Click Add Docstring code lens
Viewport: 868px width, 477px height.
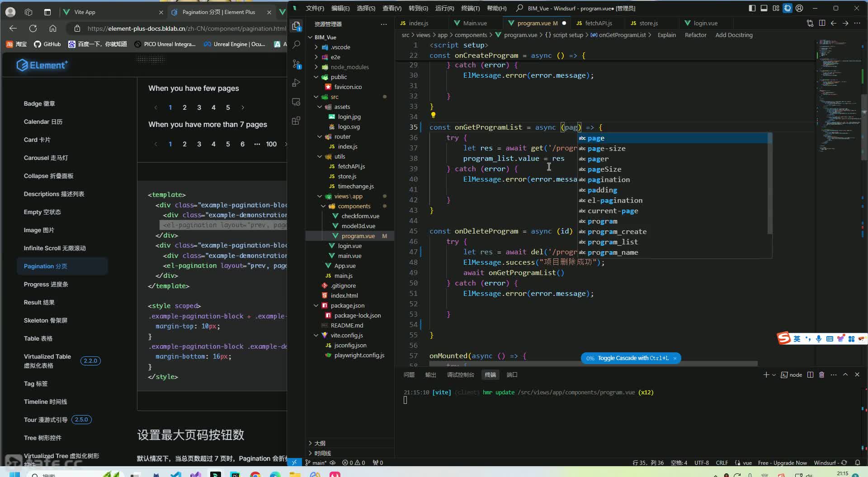coord(734,35)
